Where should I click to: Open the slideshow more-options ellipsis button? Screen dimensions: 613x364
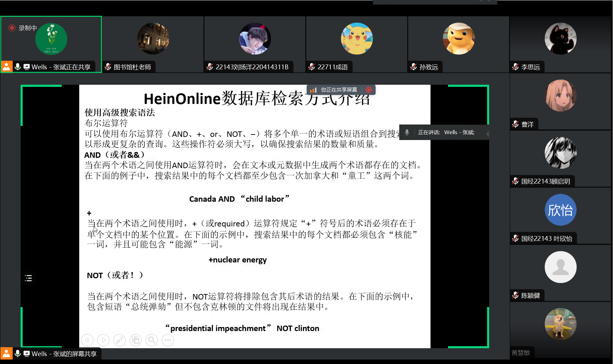pyautogui.click(x=168, y=340)
